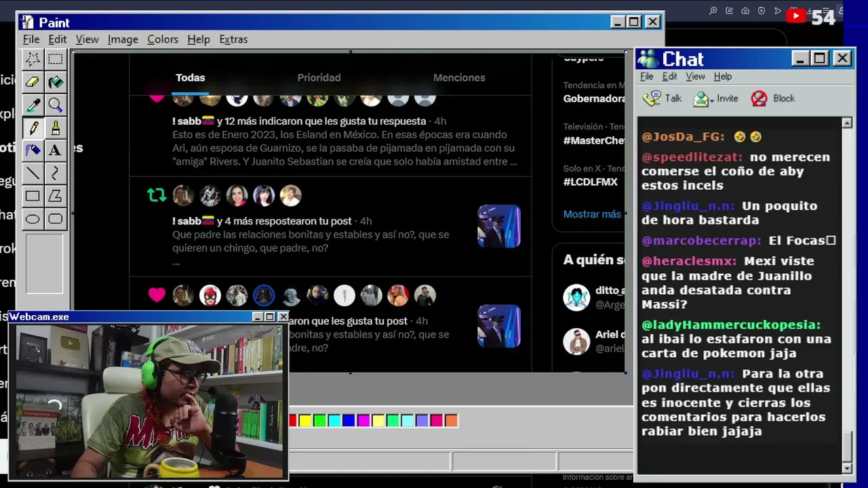Click the heart icon beside 'les gusta tu post'
The image size is (868, 488).
point(157,296)
